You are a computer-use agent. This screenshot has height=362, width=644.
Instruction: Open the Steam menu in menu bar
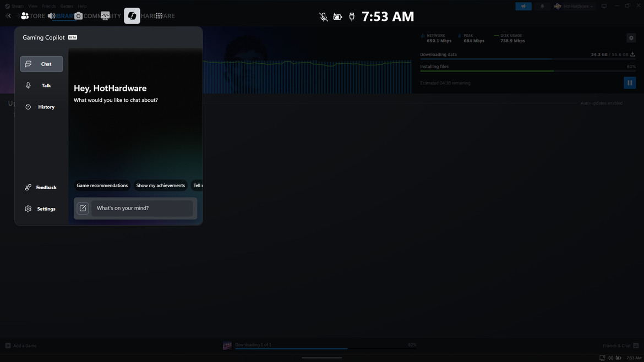17,7
